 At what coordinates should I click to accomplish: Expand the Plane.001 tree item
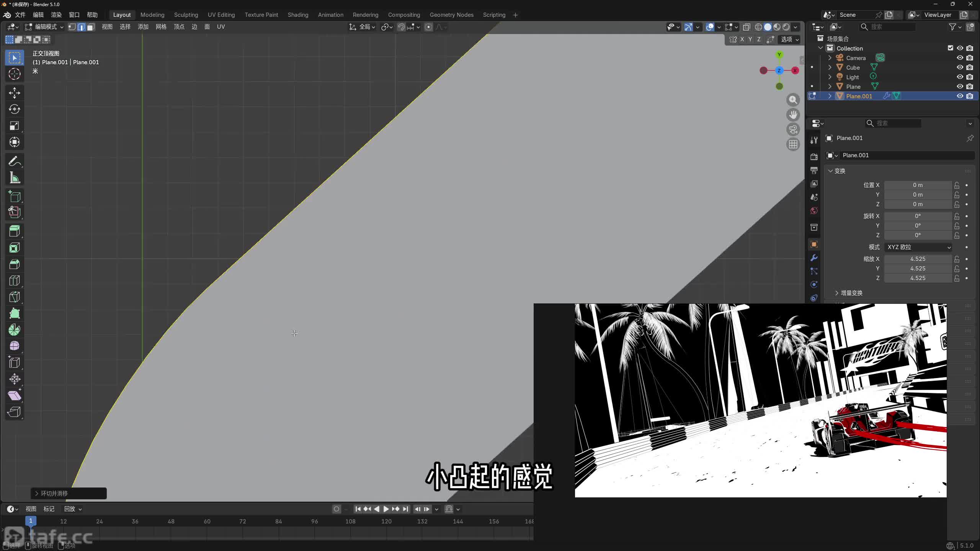pyautogui.click(x=830, y=96)
